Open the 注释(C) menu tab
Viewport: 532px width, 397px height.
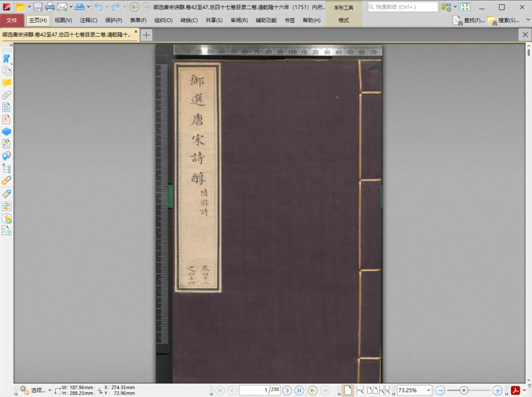tap(89, 20)
